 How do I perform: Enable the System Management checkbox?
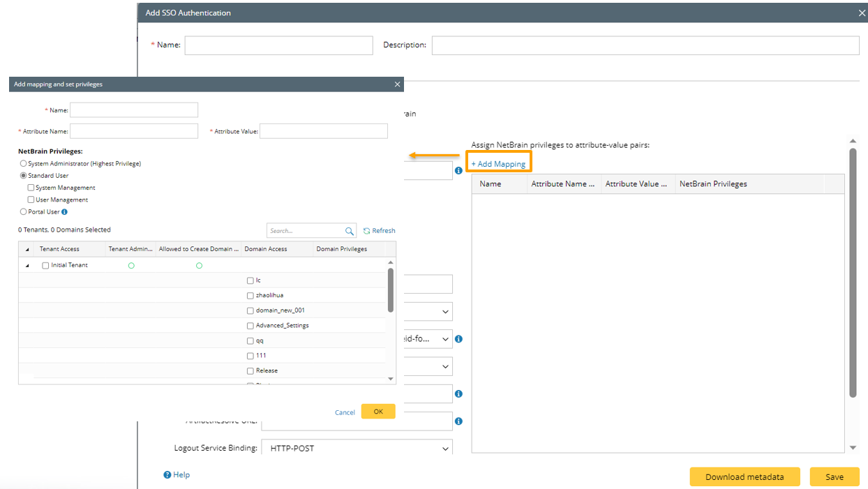pyautogui.click(x=31, y=188)
